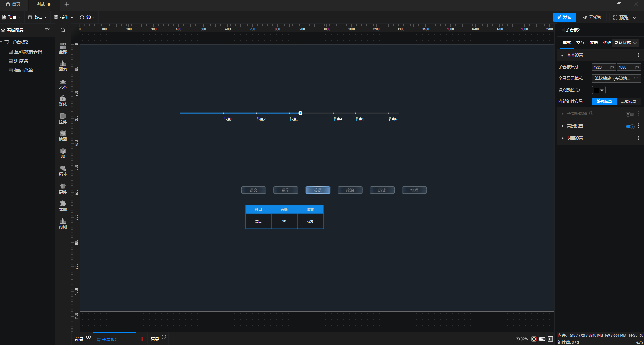Add a new 前景 foreground panel

coord(88,337)
